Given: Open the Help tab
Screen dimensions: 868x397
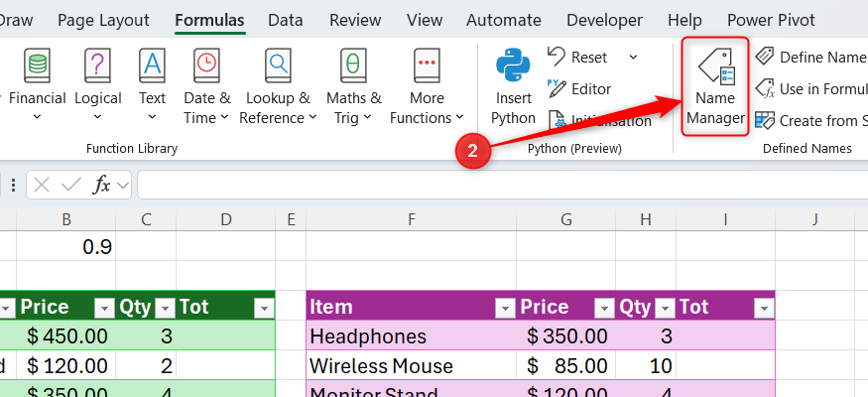Looking at the screenshot, I should 684,21.
